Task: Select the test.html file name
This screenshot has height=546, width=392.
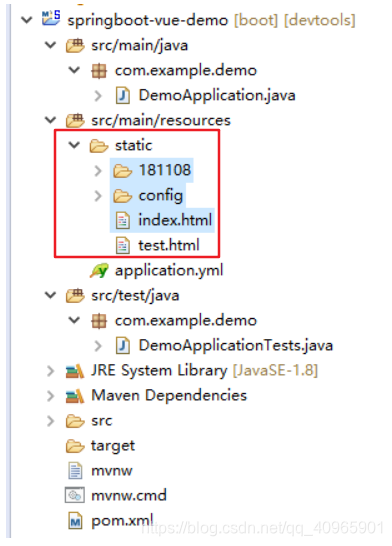Action: [169, 245]
